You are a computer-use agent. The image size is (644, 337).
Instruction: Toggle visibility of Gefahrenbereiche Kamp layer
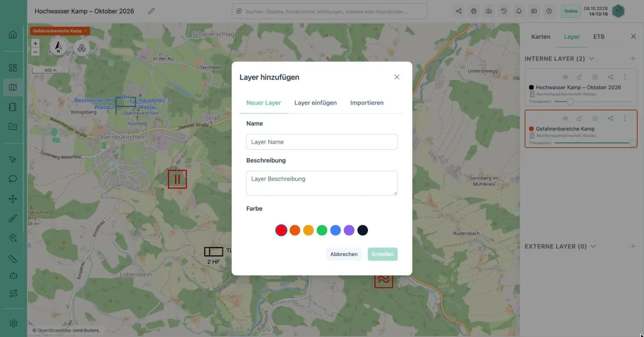coord(565,118)
